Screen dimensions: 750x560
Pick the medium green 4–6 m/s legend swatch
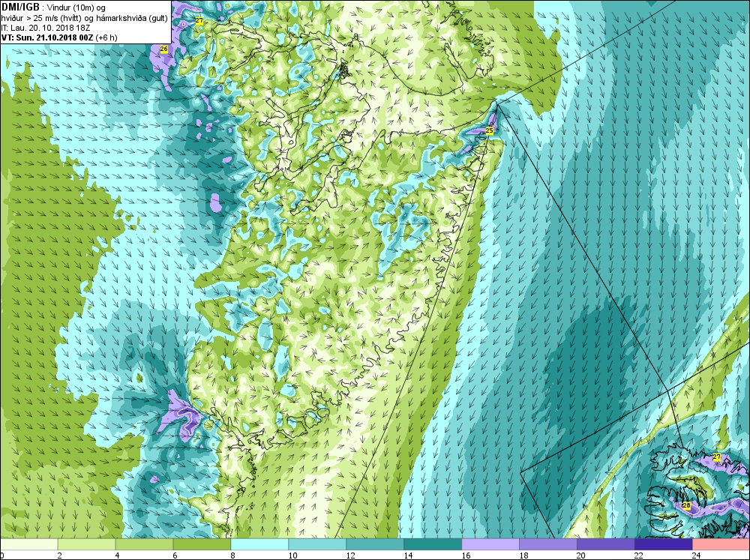145,545
